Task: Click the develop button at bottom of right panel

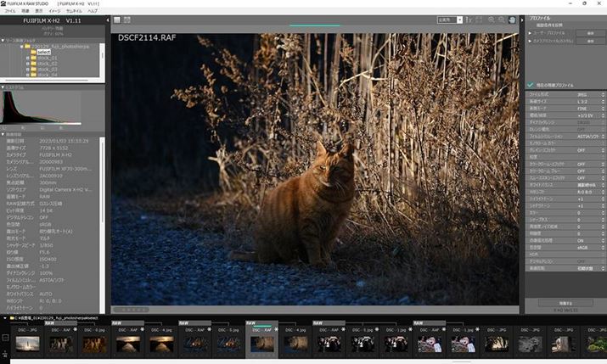Action: (x=565, y=303)
